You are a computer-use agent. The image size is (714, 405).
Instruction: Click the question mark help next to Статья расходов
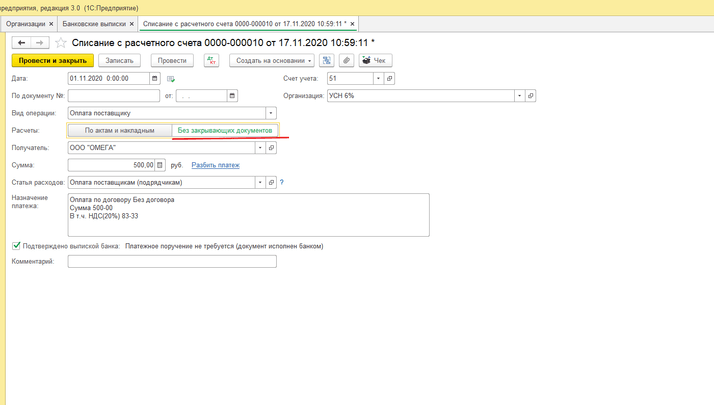[x=282, y=183]
